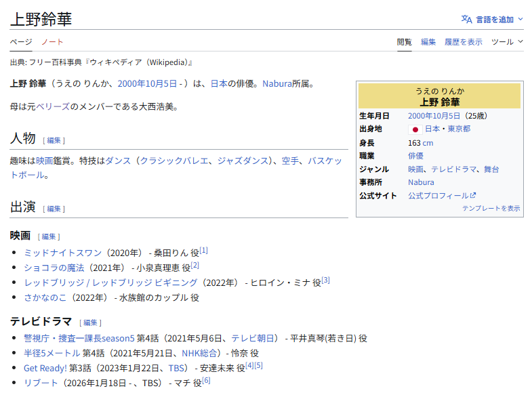The image size is (532, 395).
Task: Select the 閲覧 view tab
Action: tap(405, 42)
